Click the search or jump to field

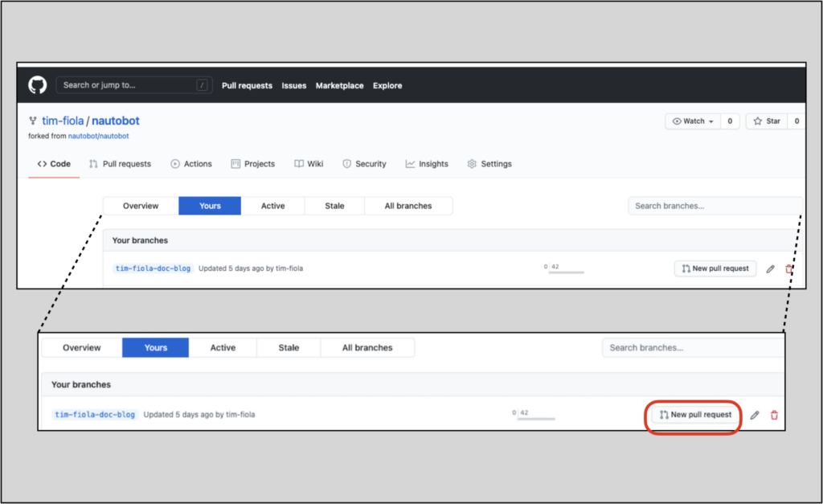pyautogui.click(x=134, y=85)
